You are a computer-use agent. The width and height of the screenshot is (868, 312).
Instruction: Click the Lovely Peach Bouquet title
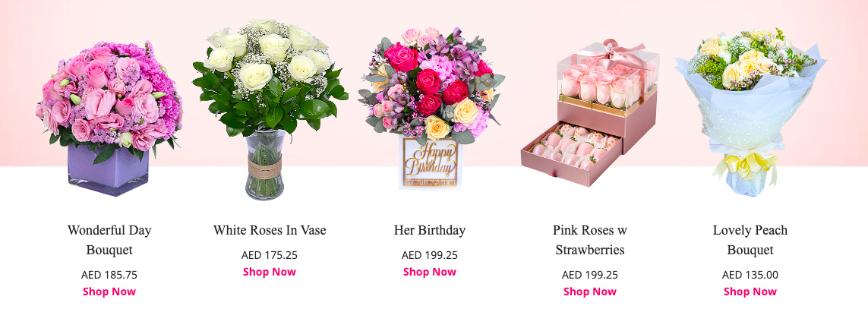[x=750, y=240]
